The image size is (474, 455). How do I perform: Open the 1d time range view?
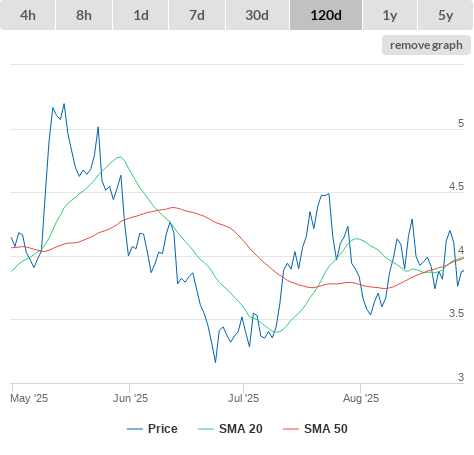point(141,15)
